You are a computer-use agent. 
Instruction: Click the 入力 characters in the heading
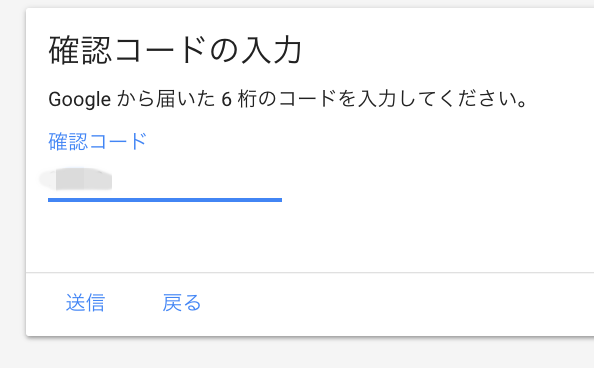pos(271,50)
